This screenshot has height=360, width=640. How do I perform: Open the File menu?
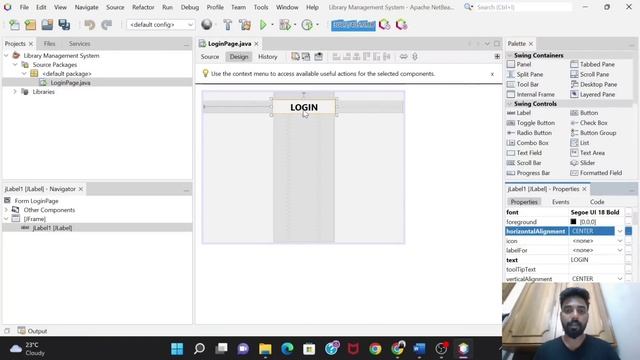point(24,7)
